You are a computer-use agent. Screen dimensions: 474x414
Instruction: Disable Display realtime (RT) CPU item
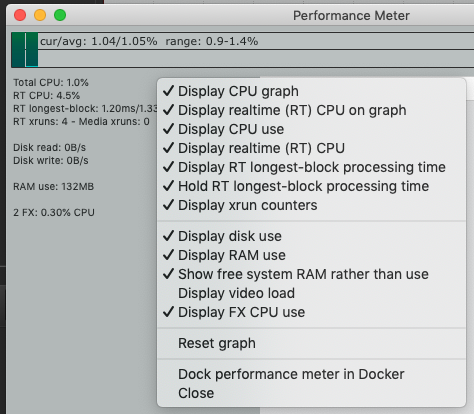[311, 148]
